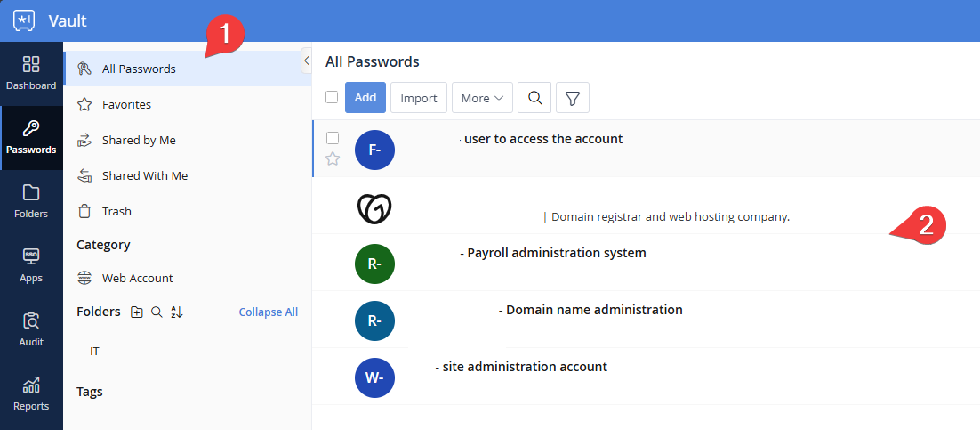Collapse the sidebar panel with the chevron
The width and height of the screenshot is (980, 430).
[306, 61]
